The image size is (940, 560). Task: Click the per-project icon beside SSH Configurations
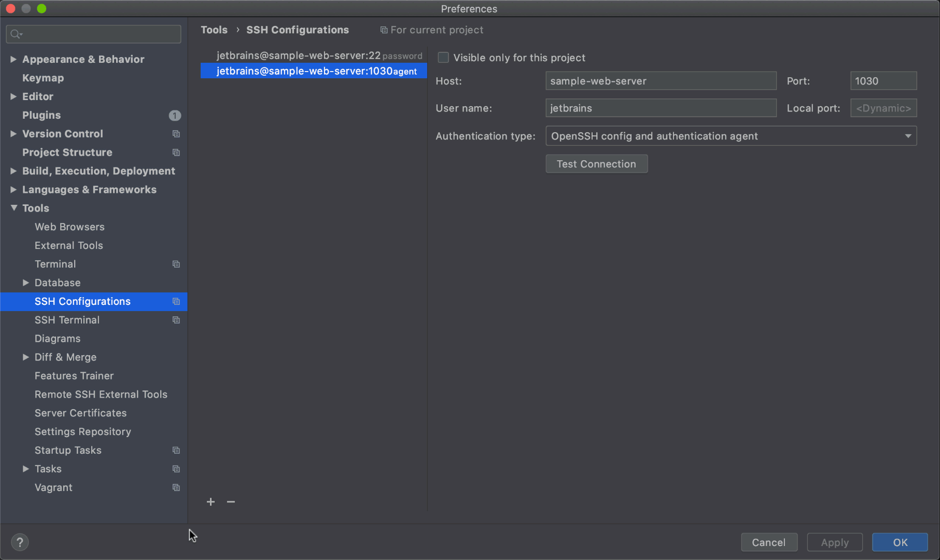coord(176,301)
